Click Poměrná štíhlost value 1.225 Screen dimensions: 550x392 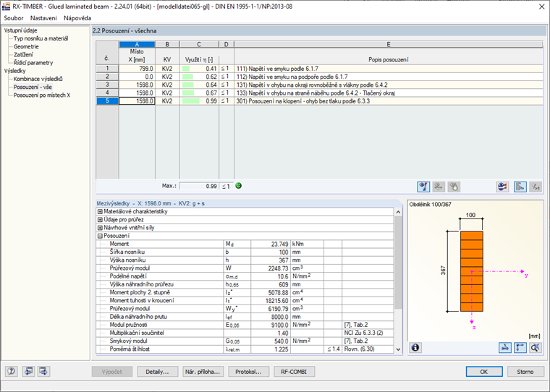pos(271,349)
